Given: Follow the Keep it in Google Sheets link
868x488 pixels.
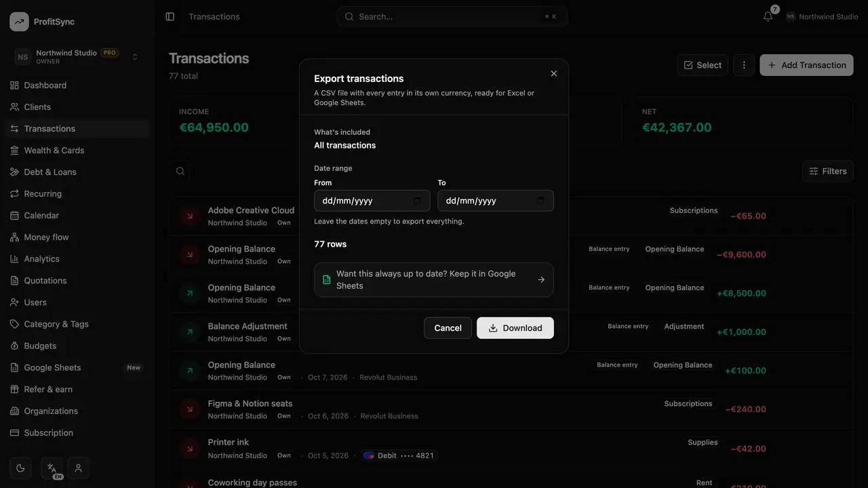Looking at the screenshot, I should (434, 280).
